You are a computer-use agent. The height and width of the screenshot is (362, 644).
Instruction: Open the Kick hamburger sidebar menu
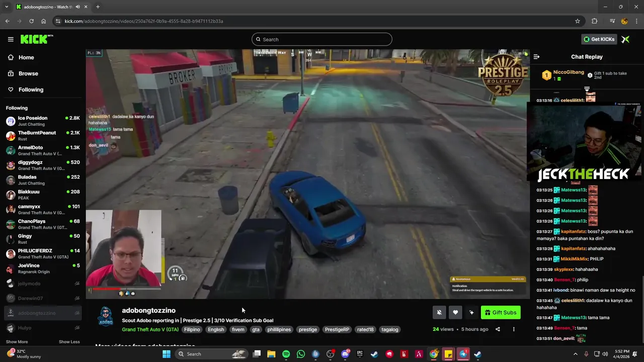pos(11,39)
